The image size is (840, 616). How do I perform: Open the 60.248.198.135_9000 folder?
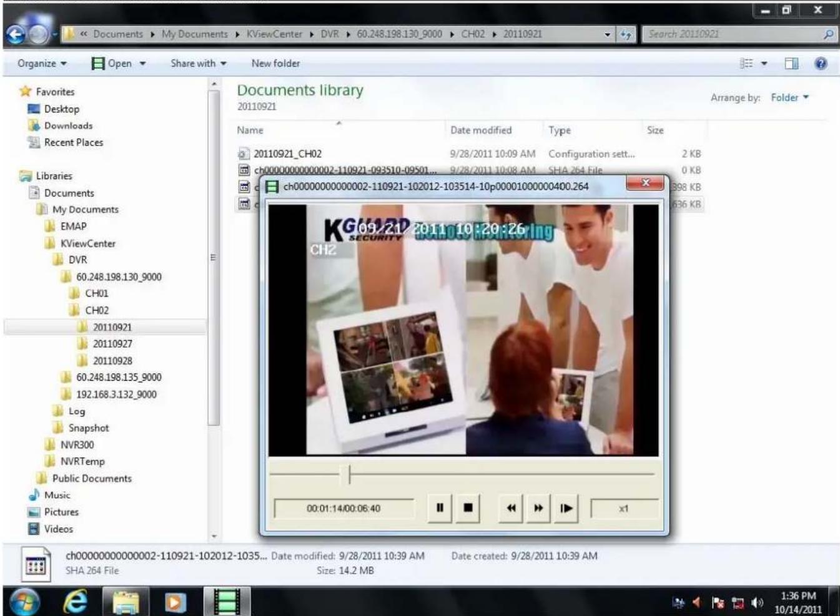click(119, 378)
